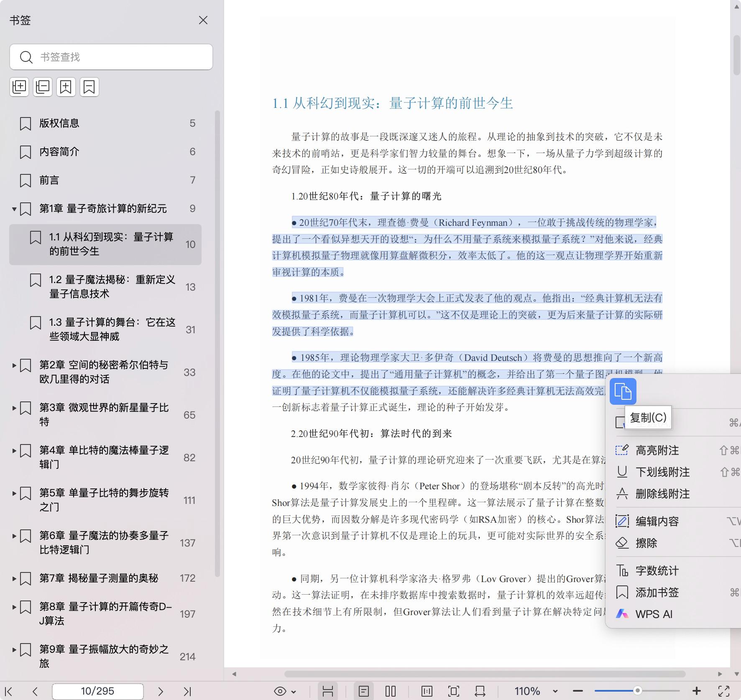Click the 书签查找 search field
The height and width of the screenshot is (700, 741).
(x=121, y=57)
